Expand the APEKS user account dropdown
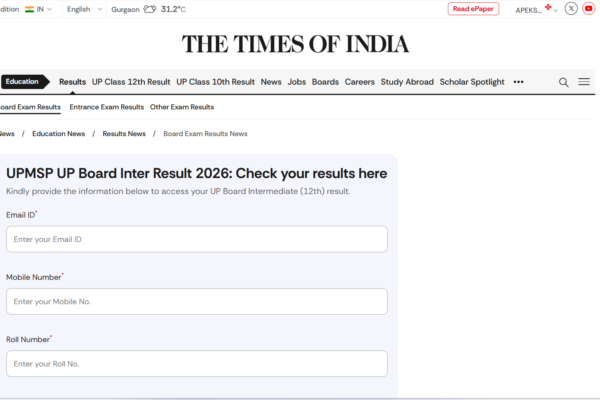 click(536, 9)
